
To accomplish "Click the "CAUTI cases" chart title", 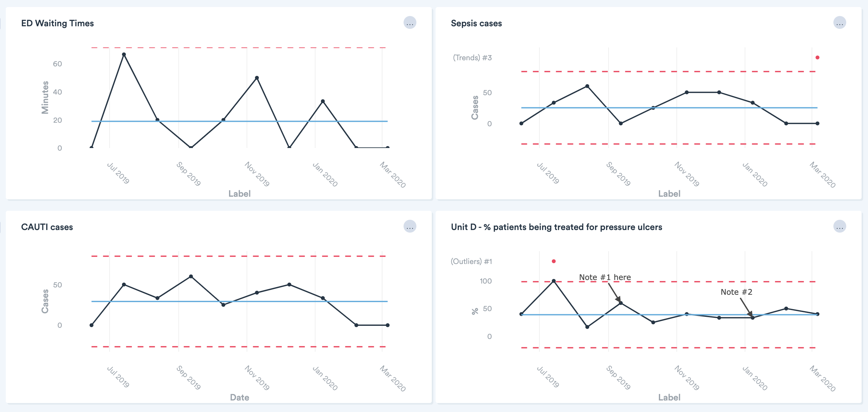I will pyautogui.click(x=47, y=227).
